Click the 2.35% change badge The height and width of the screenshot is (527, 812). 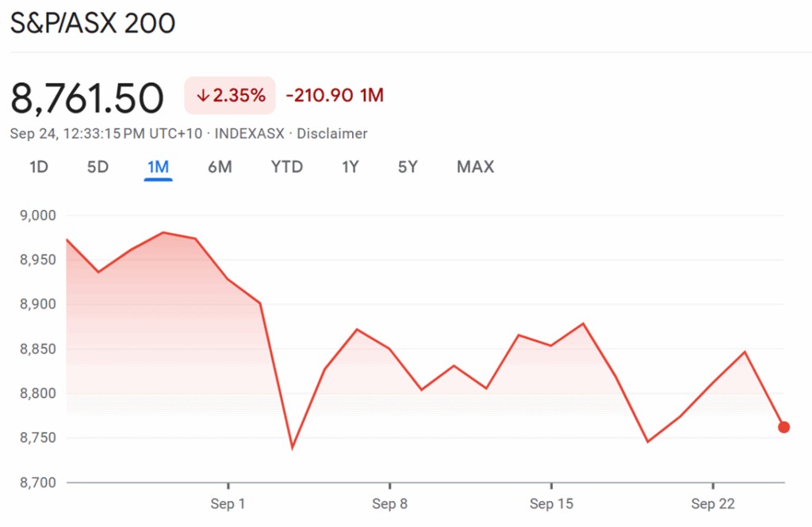click(x=230, y=96)
